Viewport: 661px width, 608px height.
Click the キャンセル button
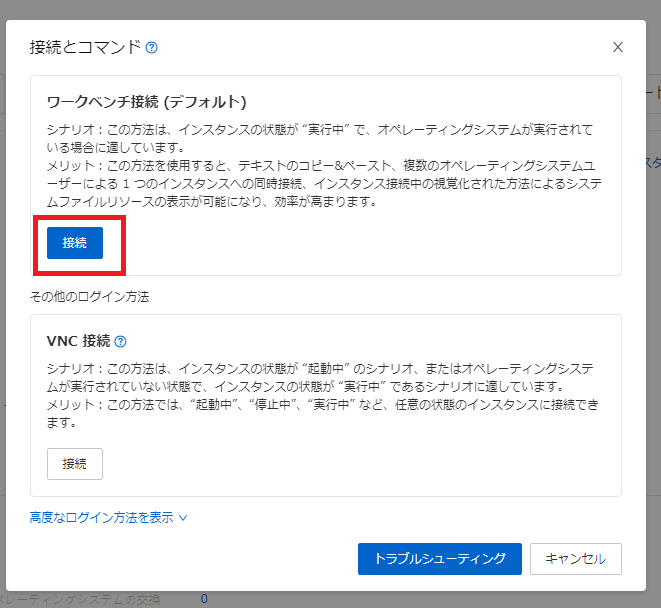pos(575,559)
